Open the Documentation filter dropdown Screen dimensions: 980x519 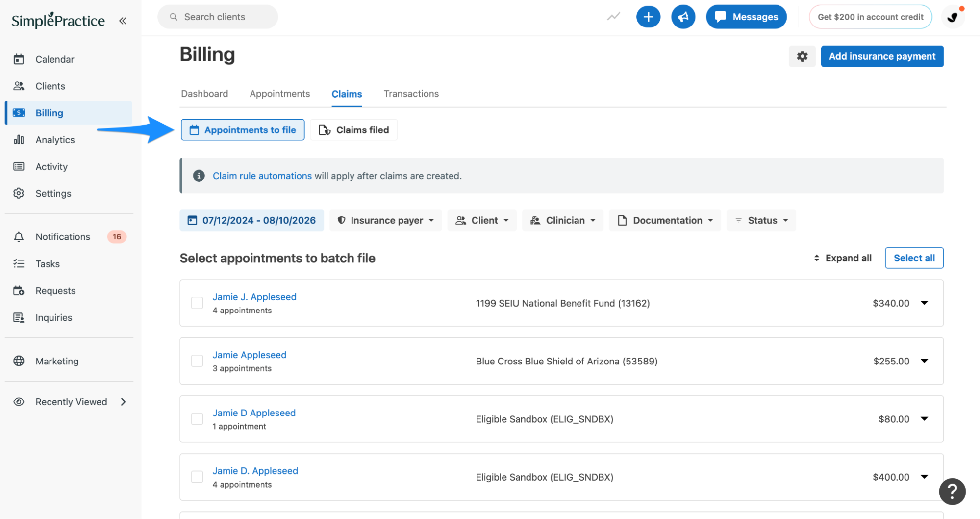pos(665,220)
